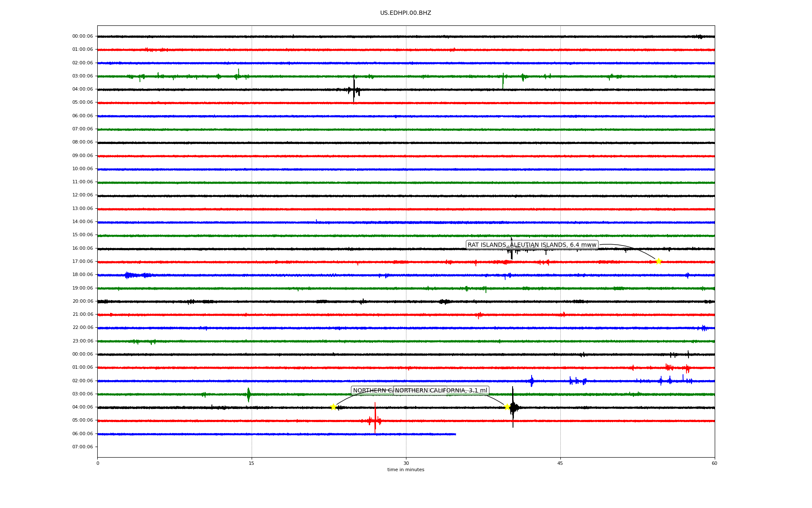Click the yellow star marking the Rat Islands earthquake
The image size is (812, 508).
point(658,261)
